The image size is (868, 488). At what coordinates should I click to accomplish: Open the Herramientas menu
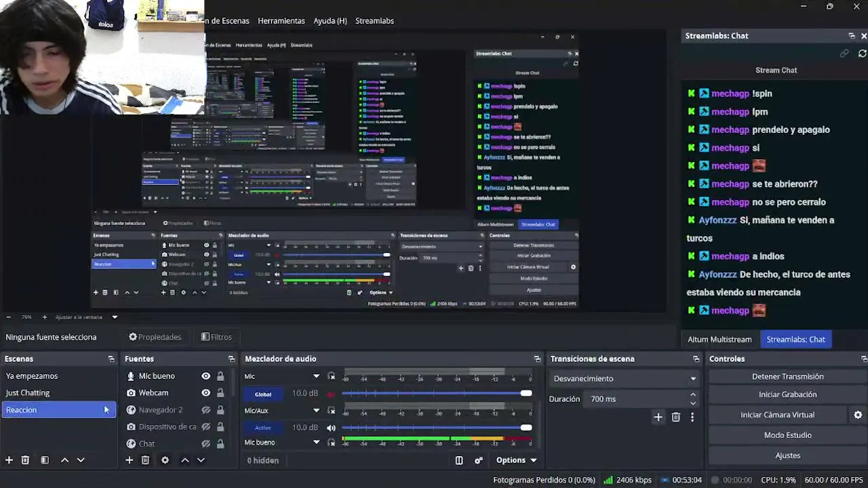(x=281, y=21)
